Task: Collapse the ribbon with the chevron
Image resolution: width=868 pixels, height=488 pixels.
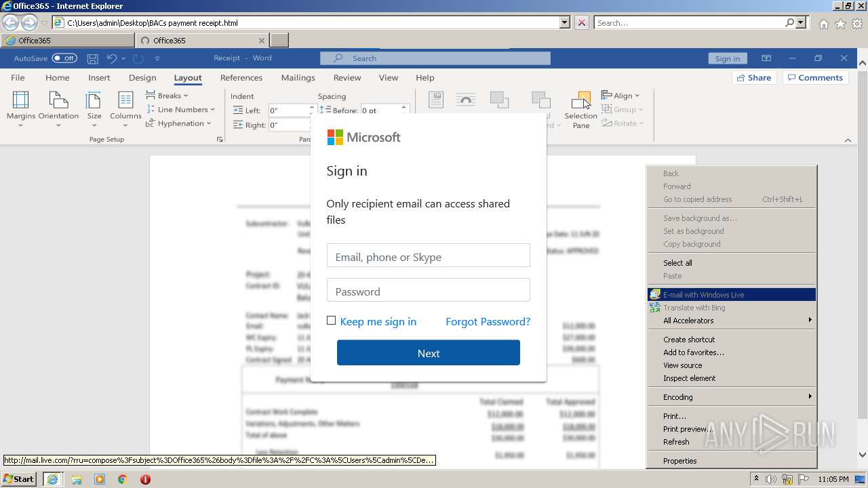Action: click(x=848, y=140)
